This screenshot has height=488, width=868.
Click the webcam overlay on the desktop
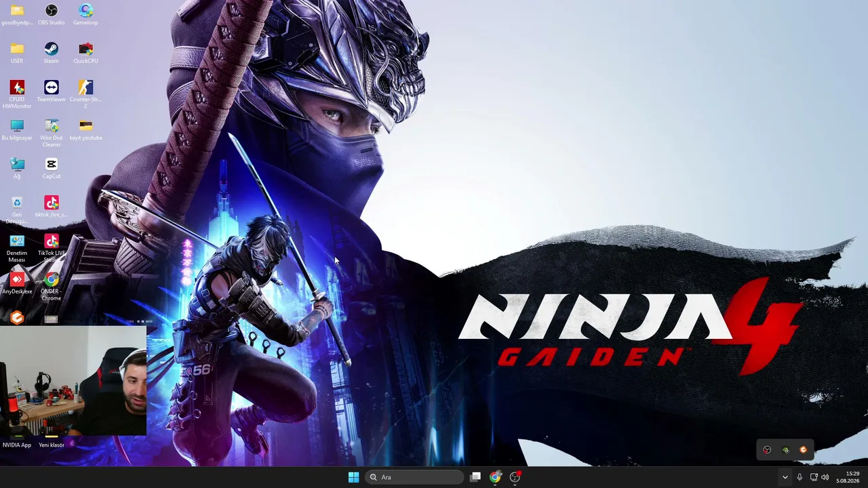pos(73,380)
